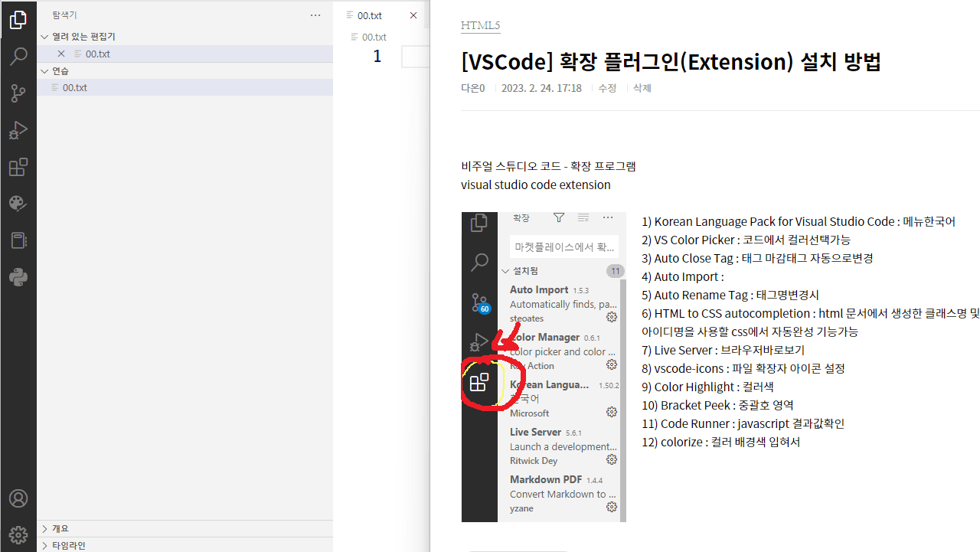Click text line '12) colorize'

coord(720,443)
